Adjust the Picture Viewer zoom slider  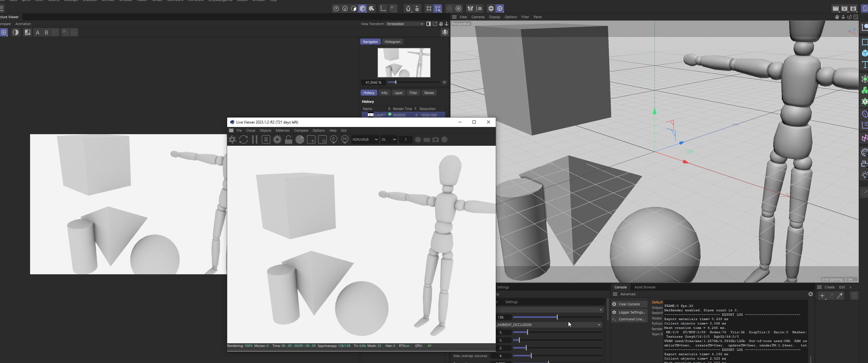coord(395,82)
